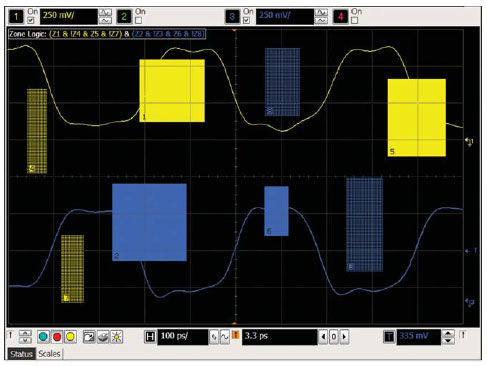Open the Trigger setup T button
The image size is (487, 366).
(389, 337)
